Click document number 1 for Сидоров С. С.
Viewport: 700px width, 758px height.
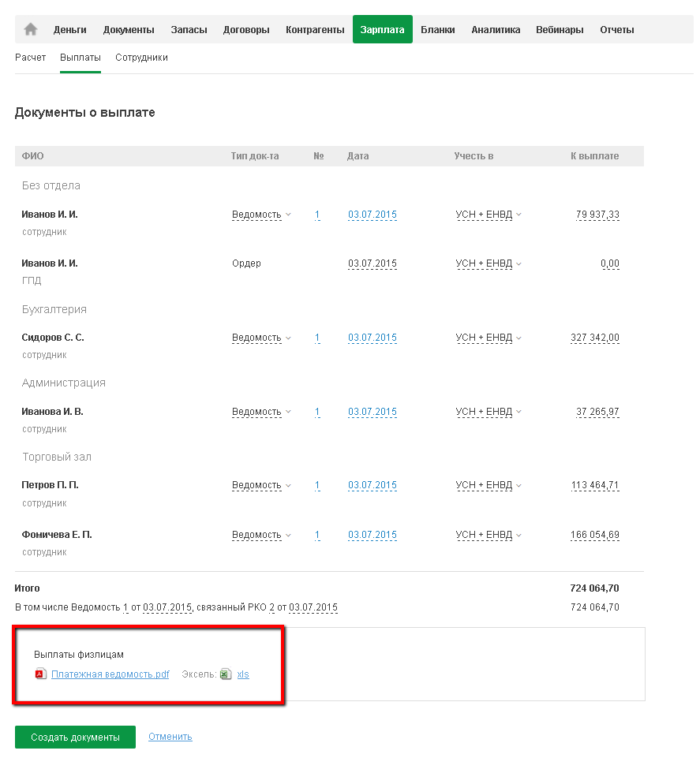point(317,338)
